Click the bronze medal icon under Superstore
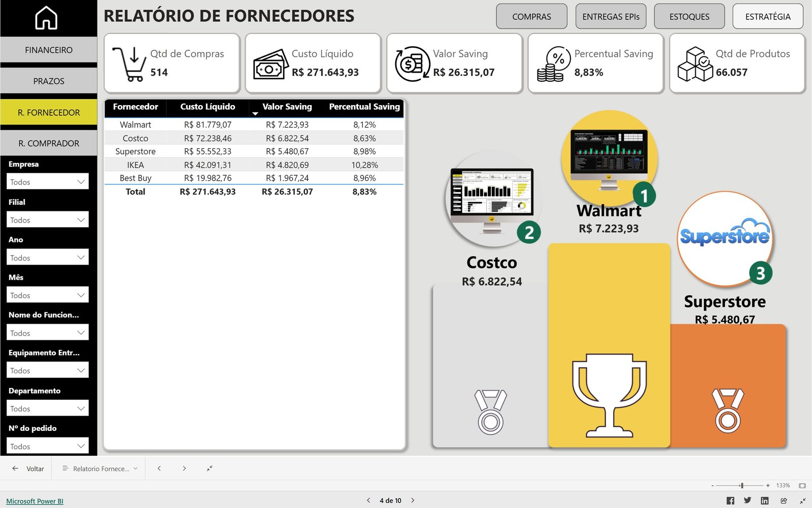Viewport: 812px width, 508px height. pyautogui.click(x=728, y=410)
